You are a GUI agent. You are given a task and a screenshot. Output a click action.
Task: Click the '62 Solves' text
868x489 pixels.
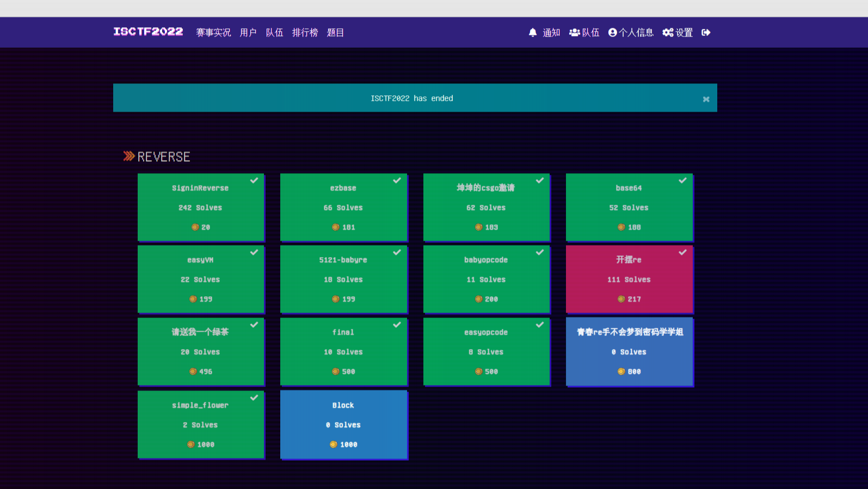[486, 207]
